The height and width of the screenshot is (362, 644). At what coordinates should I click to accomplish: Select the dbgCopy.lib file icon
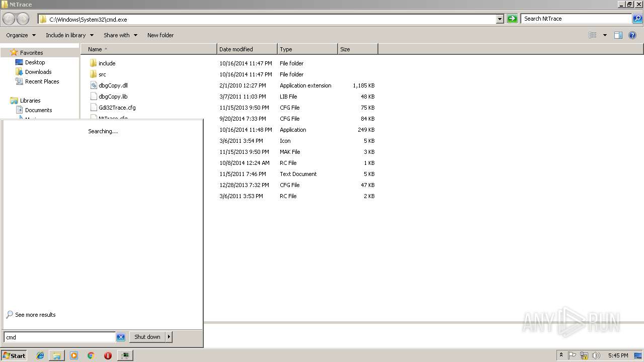[x=93, y=97]
